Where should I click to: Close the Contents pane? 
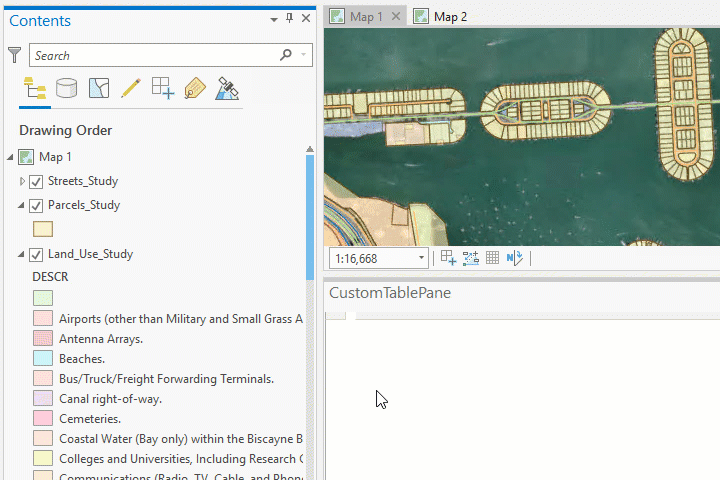tap(306, 18)
